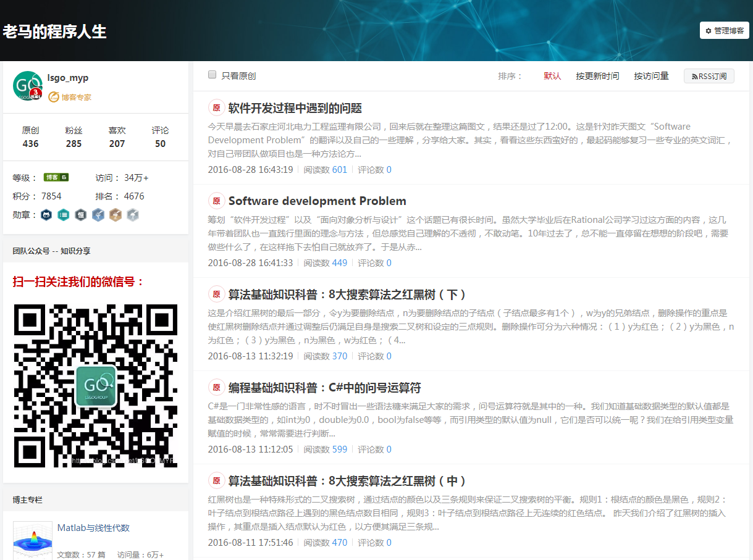The width and height of the screenshot is (753, 560).
Task: Click the 博客专家 expert badge icon
Action: [x=54, y=97]
